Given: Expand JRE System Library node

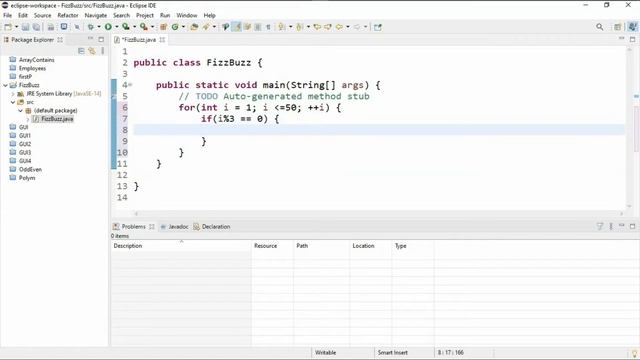Looking at the screenshot, I should (13, 94).
